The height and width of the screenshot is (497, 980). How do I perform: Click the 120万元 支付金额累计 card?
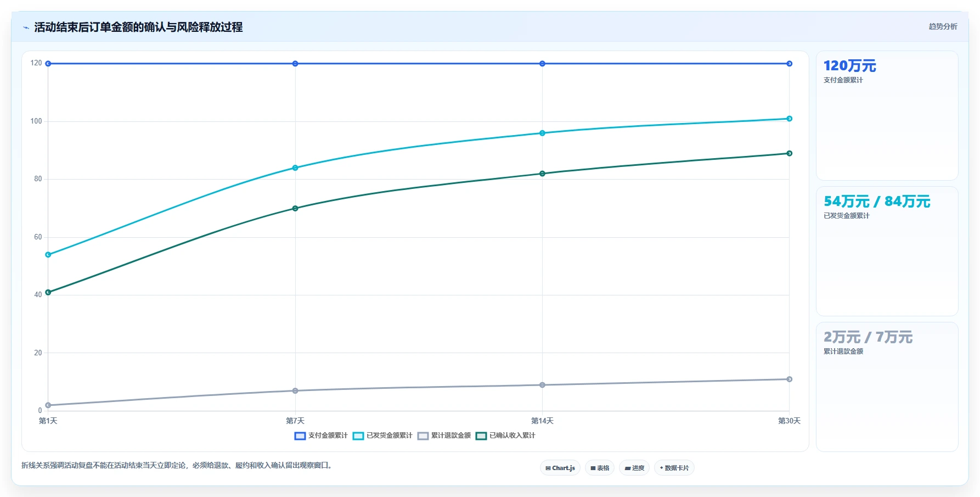click(x=887, y=116)
